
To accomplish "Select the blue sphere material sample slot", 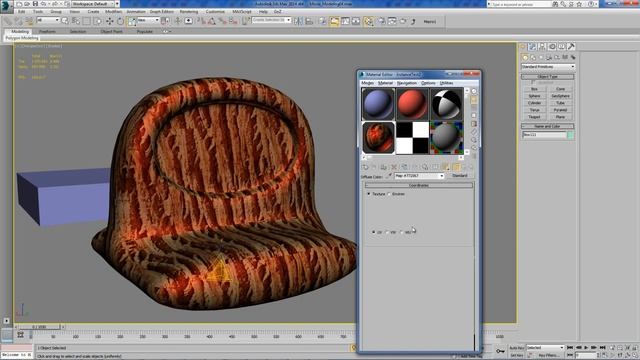I will tap(378, 104).
